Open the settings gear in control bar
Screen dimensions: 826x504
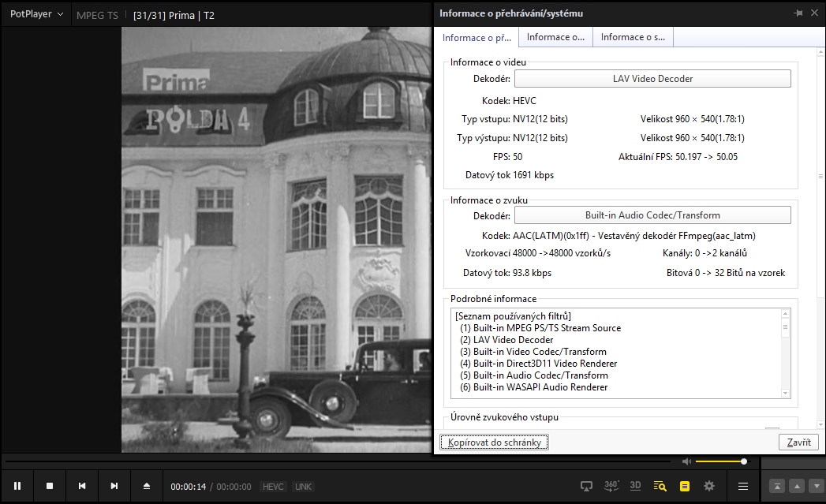tap(709, 486)
